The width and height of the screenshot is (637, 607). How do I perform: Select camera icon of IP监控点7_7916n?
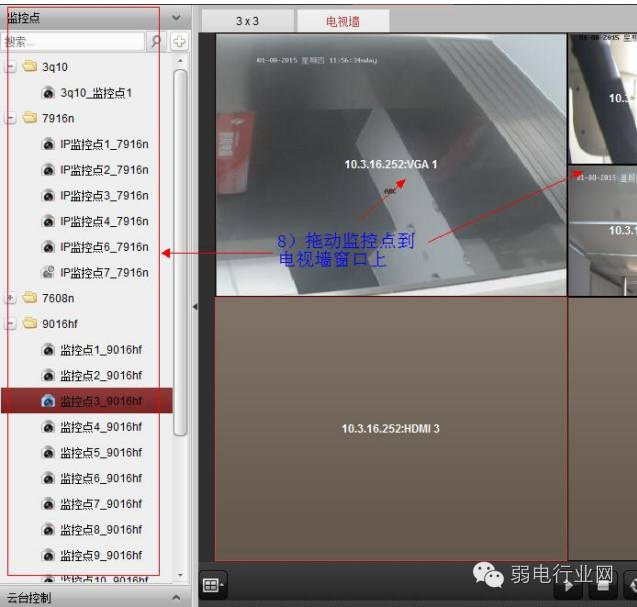pyautogui.click(x=48, y=272)
